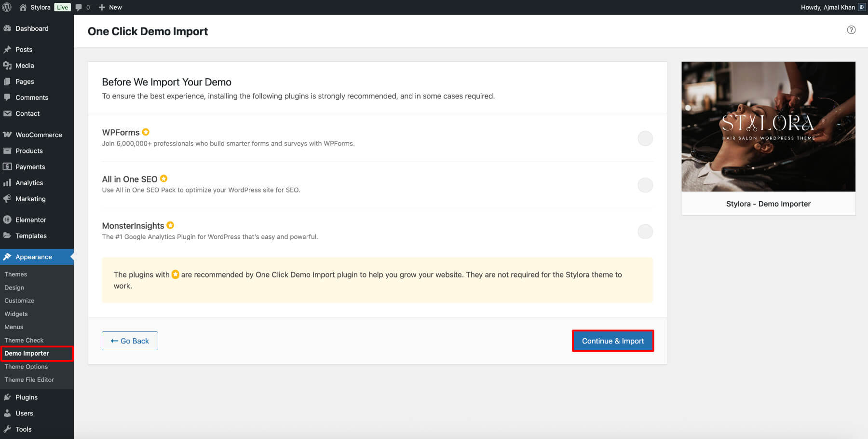
Task: Open Theme Options in Appearance submenu
Action: click(x=26, y=367)
